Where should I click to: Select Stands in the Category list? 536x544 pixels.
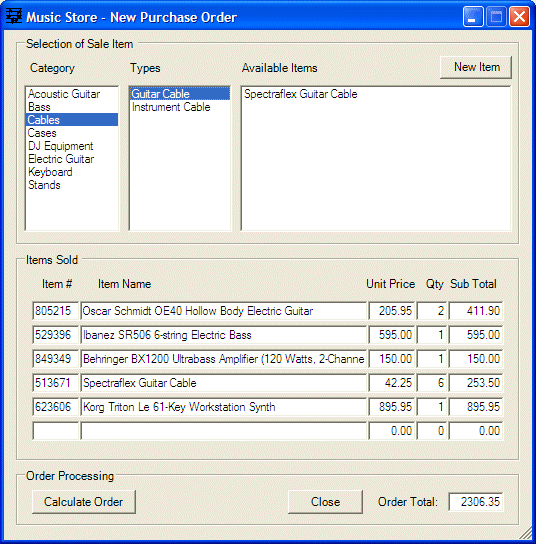pos(71,185)
